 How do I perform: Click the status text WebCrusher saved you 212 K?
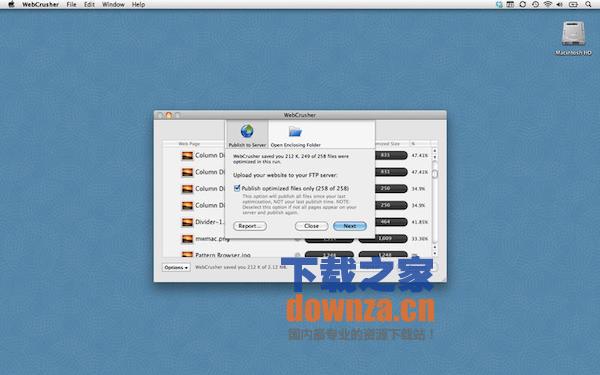coord(241,267)
